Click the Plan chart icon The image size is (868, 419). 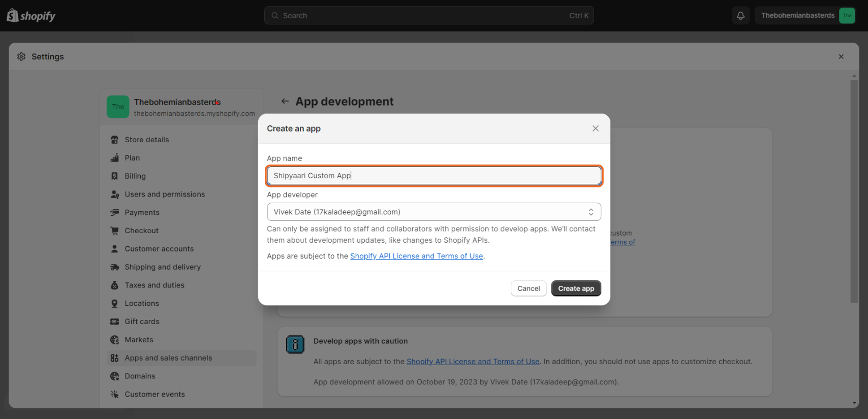pyautogui.click(x=115, y=158)
